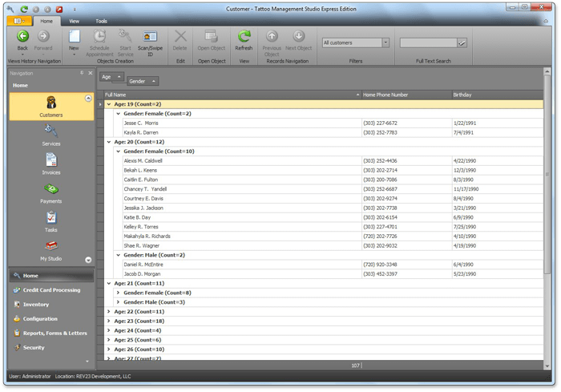Click the Refresh icon in the ribbon

[x=244, y=36]
